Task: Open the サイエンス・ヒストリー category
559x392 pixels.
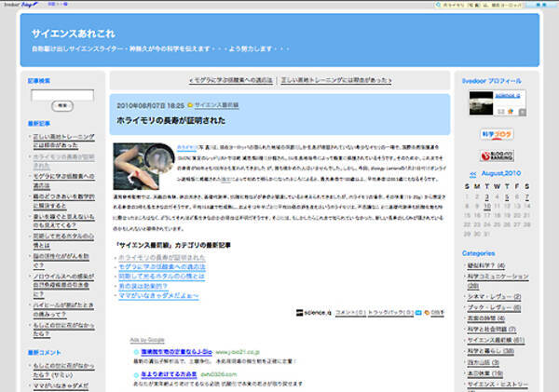Action: 498,385
